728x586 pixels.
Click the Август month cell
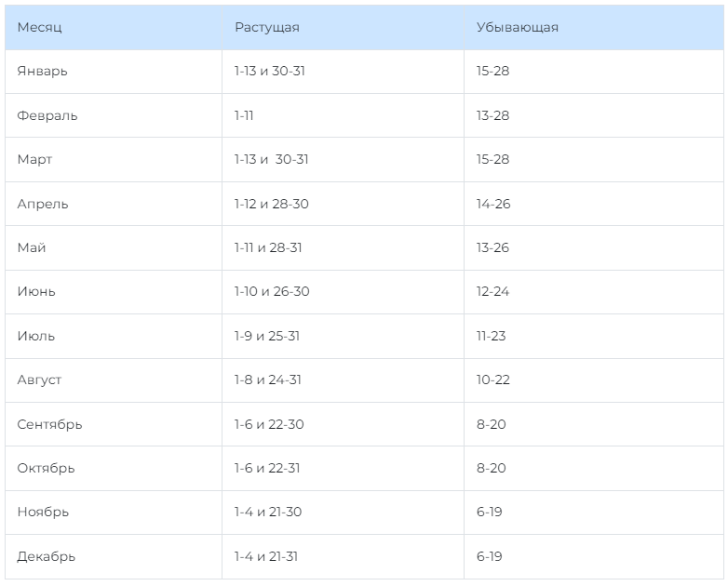click(40, 380)
